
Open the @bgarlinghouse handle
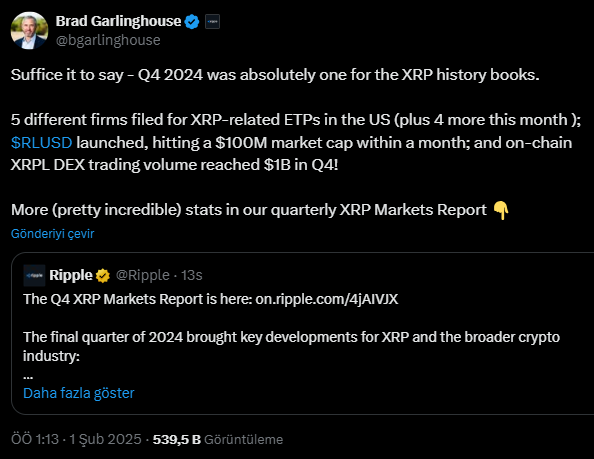click(108, 40)
